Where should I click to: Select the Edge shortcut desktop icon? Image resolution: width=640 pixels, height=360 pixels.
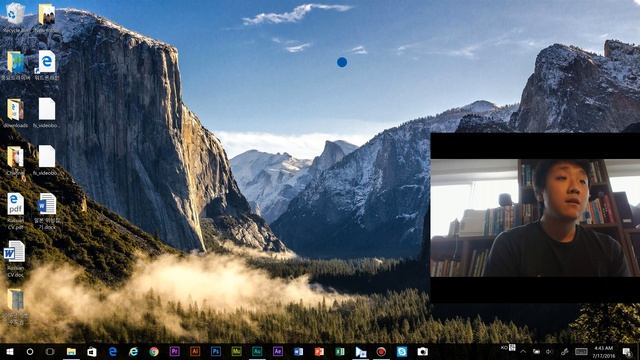47,65
